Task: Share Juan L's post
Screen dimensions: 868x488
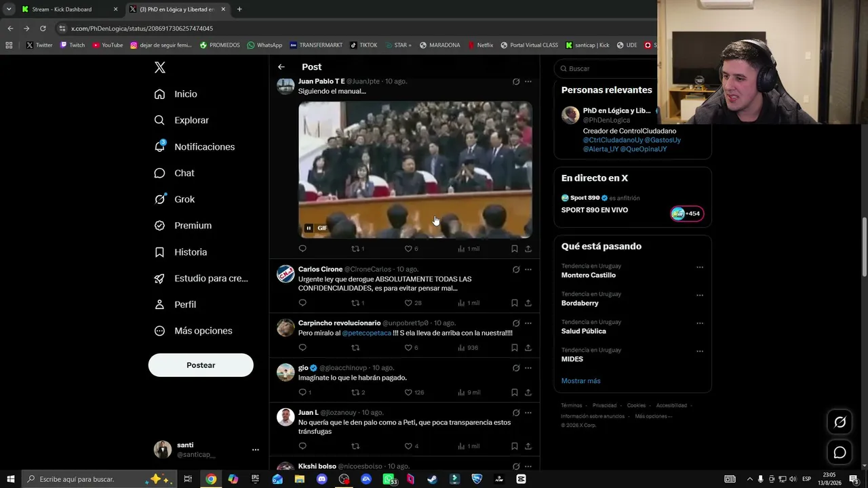Action: 528,446
